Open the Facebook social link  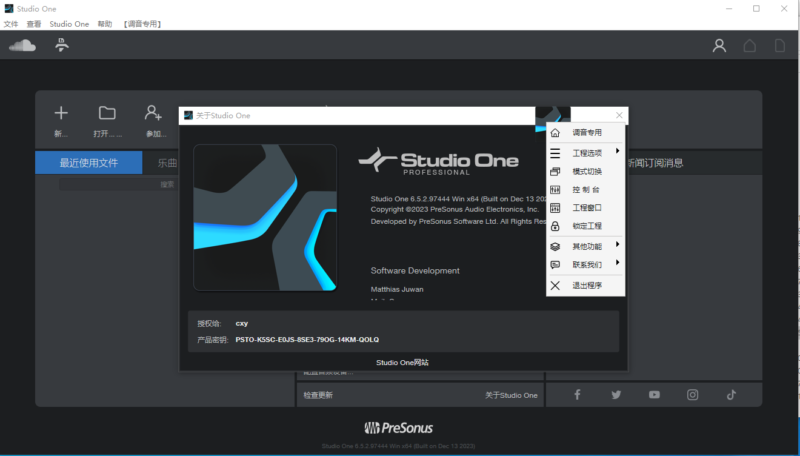coord(577,395)
